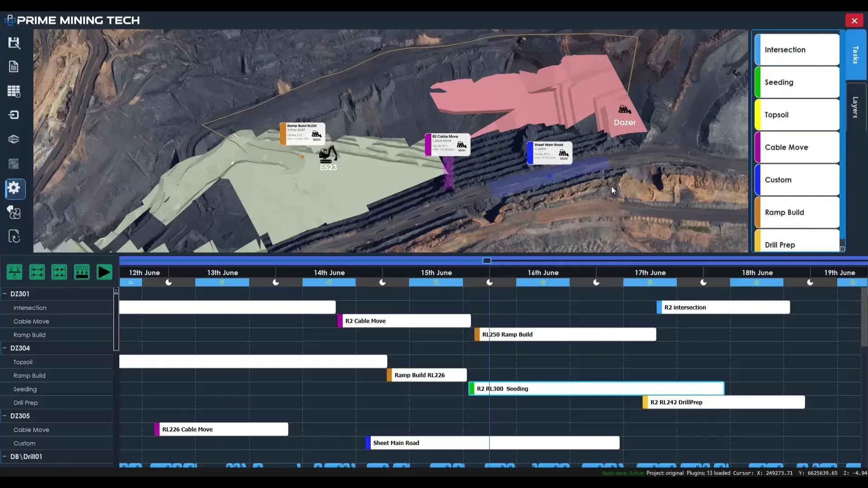Collapse the DZ305 group
The height and width of the screenshot is (488, 868).
5,416
